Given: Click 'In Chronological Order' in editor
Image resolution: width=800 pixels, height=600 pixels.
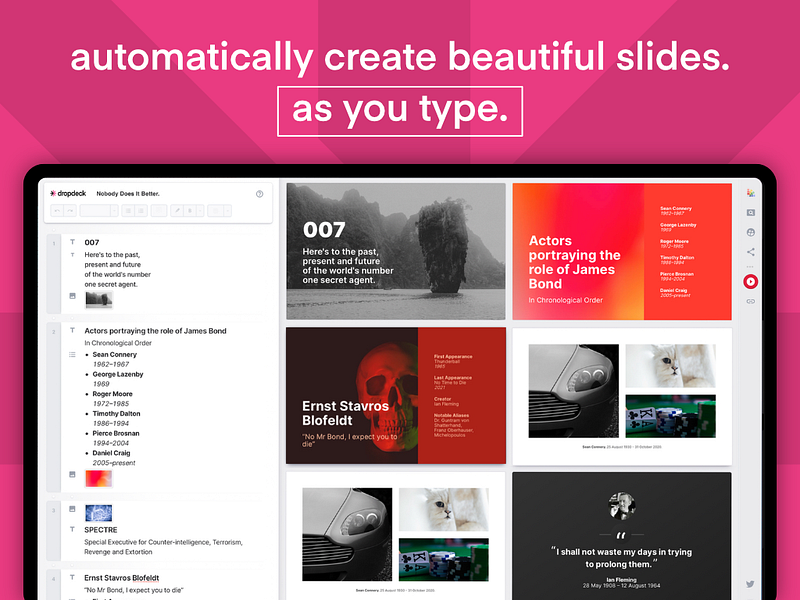Looking at the screenshot, I should point(118,343).
